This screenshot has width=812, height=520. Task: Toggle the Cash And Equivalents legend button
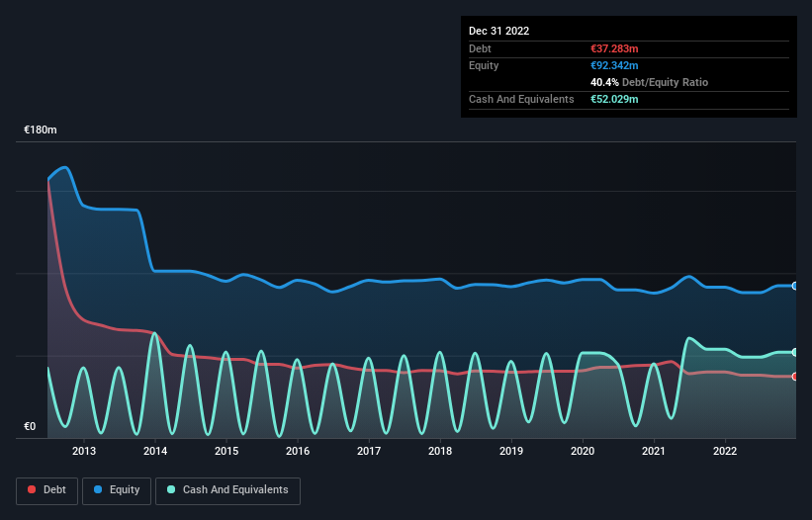tap(227, 490)
